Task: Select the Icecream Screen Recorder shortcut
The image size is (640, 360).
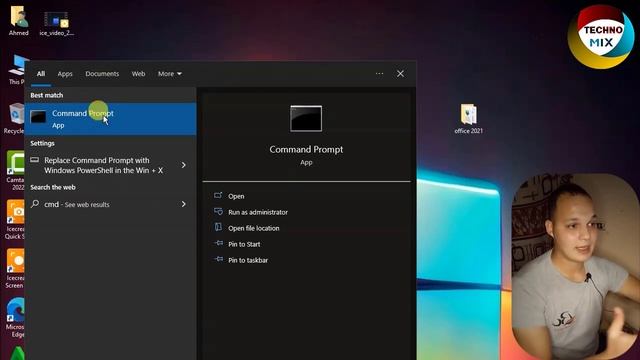Action: (x=16, y=269)
